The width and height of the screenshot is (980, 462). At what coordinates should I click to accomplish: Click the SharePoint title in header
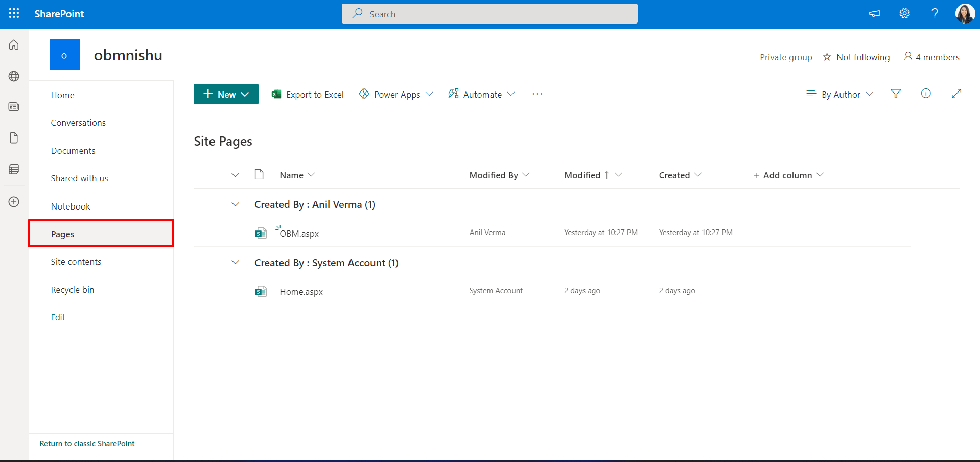coord(59,14)
